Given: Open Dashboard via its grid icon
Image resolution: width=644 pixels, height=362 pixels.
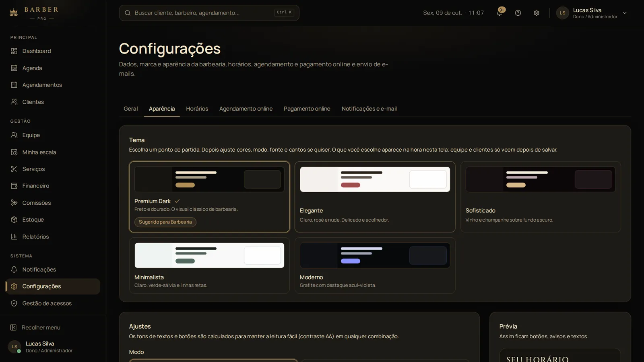Looking at the screenshot, I should [x=14, y=51].
